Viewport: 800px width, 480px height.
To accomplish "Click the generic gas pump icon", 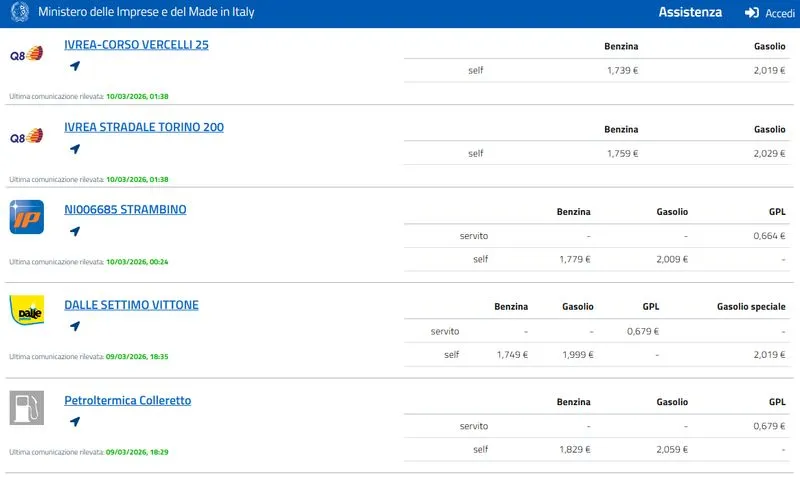I will (26, 408).
